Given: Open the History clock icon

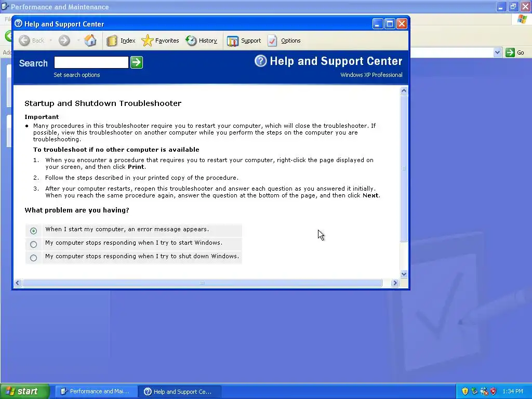Looking at the screenshot, I should point(191,41).
